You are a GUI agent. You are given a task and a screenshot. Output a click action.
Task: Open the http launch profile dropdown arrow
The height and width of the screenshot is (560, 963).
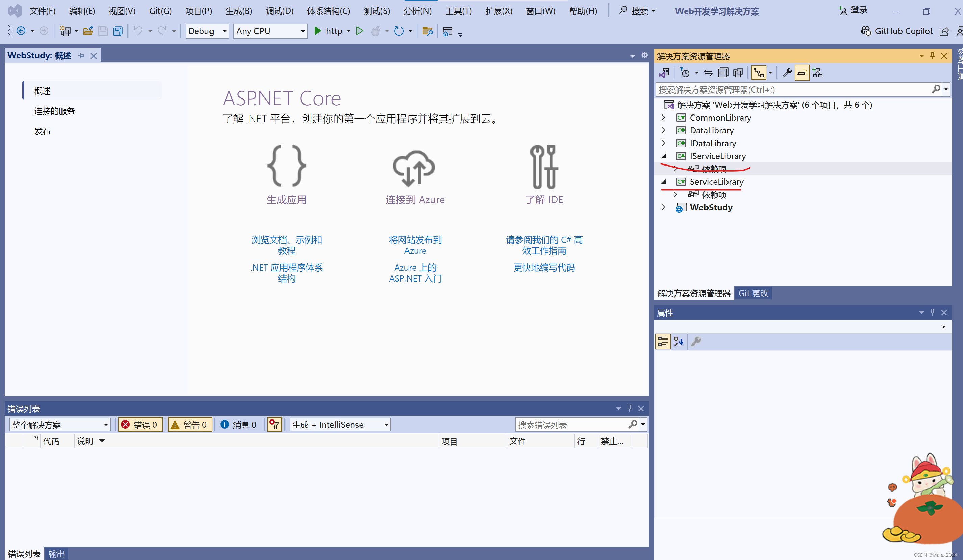348,31
